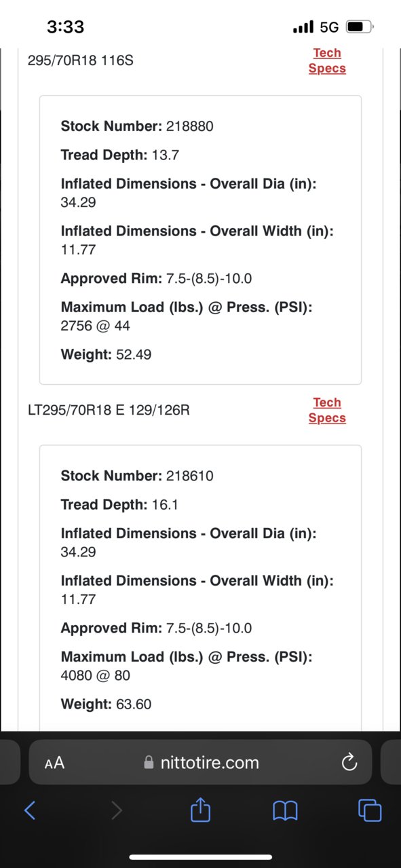
Task: Tap the Safari forward arrow
Action: click(x=117, y=810)
